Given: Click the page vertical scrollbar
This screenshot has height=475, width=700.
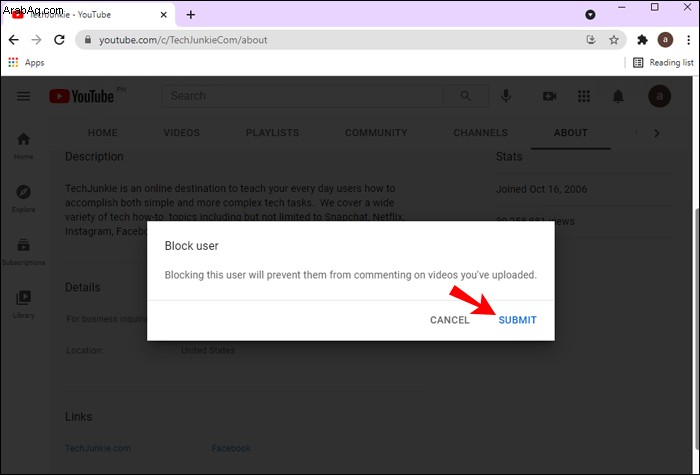Looking at the screenshot, I should 696,328.
